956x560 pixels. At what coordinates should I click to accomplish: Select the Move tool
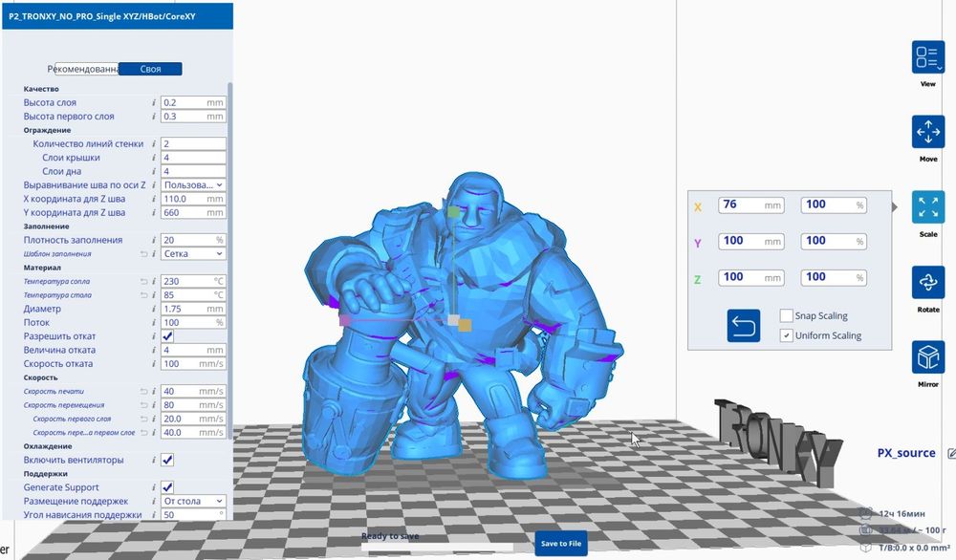point(928,132)
